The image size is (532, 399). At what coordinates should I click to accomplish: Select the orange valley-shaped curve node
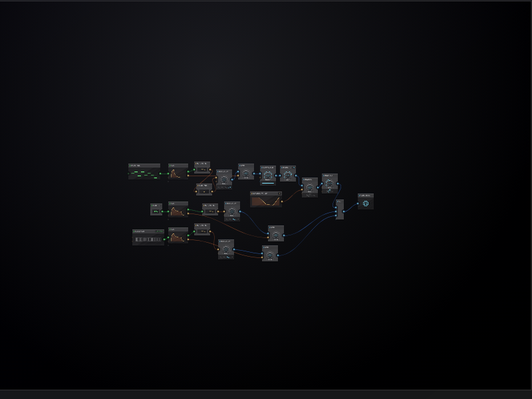click(x=266, y=199)
